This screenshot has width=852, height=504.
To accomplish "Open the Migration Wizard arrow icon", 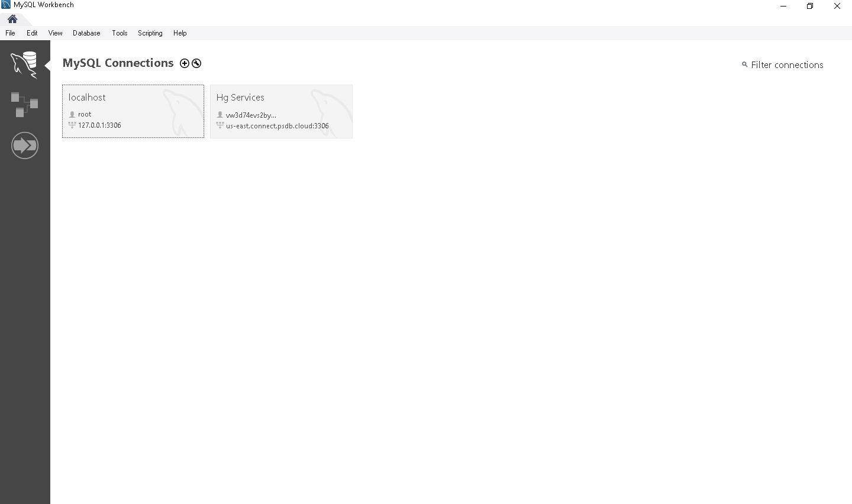I will 25,145.
